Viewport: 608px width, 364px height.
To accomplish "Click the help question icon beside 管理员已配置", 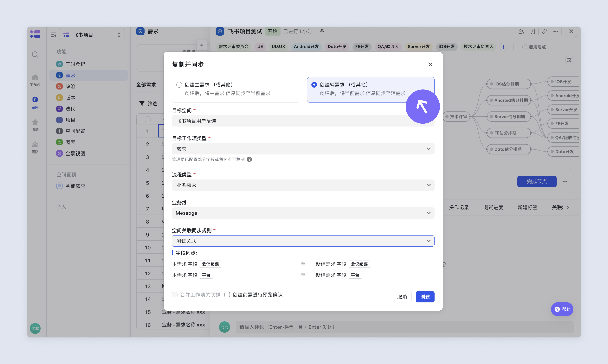I will click(x=249, y=159).
